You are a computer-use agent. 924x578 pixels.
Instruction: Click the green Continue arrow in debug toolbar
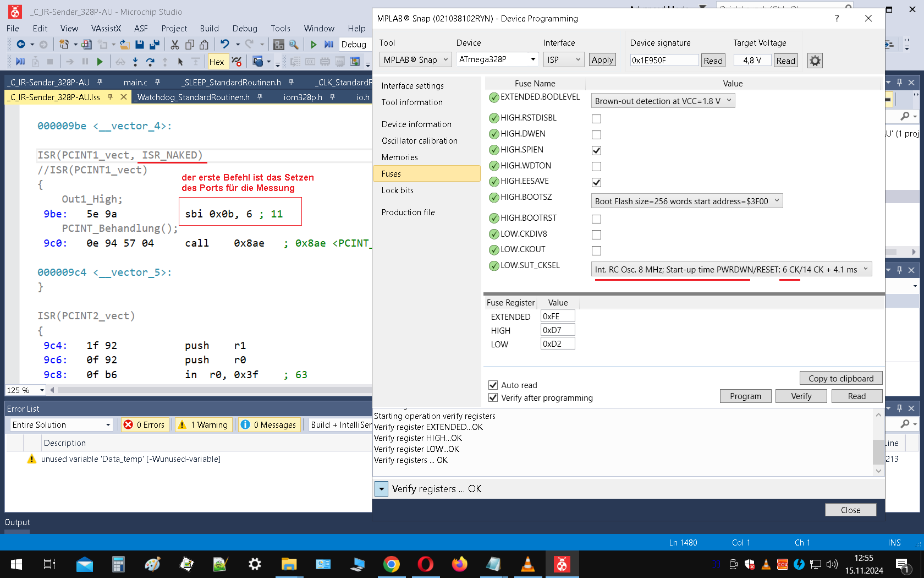point(100,62)
